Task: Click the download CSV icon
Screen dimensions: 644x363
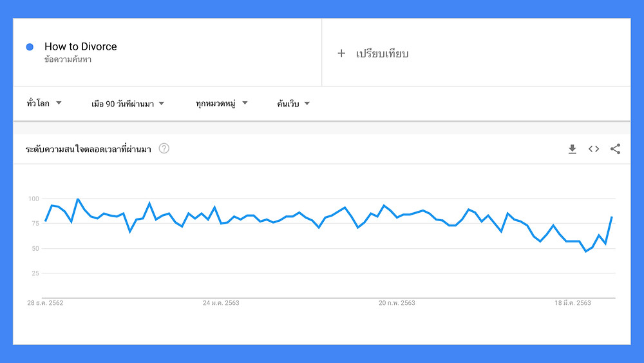Action: pyautogui.click(x=572, y=149)
